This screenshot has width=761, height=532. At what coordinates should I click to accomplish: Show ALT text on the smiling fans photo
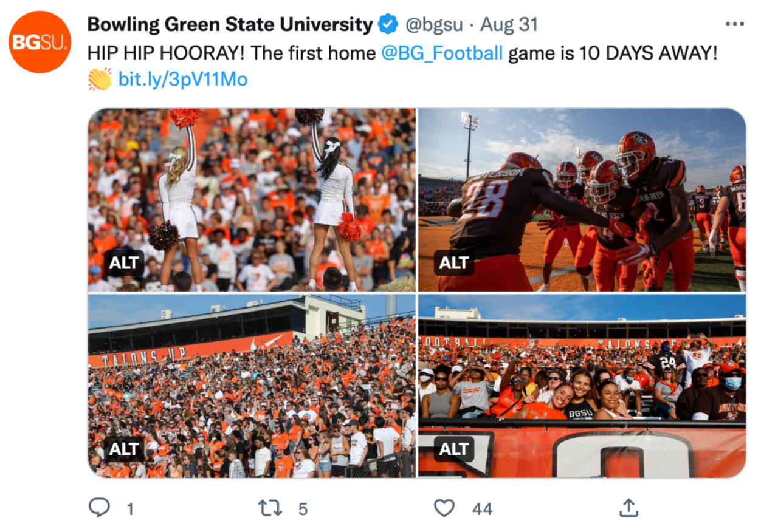(x=454, y=449)
